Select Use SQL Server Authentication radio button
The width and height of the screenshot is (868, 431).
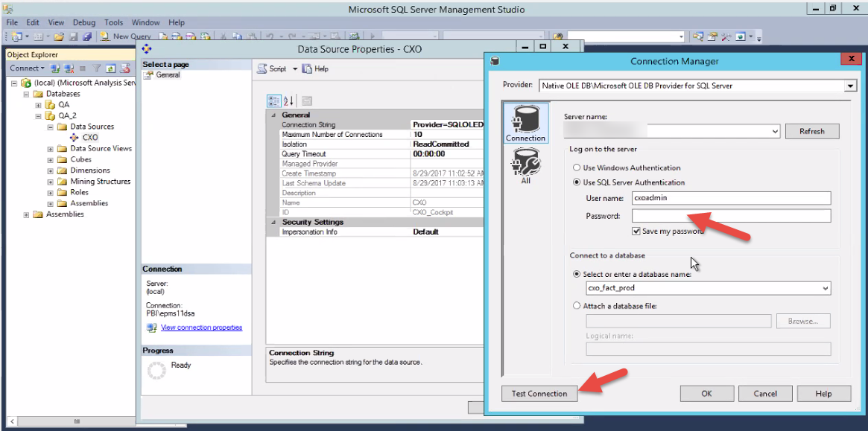point(577,182)
